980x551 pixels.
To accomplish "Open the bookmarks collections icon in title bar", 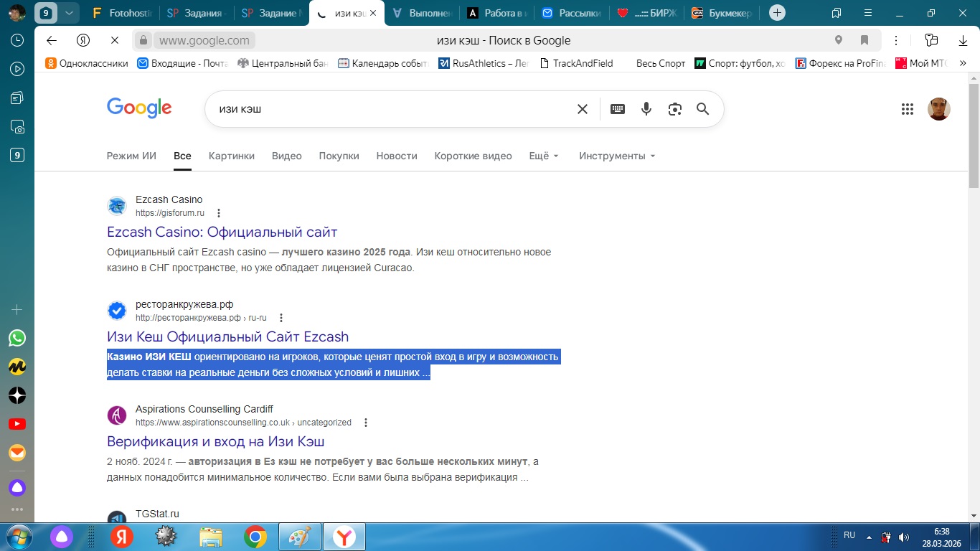I will click(x=837, y=13).
